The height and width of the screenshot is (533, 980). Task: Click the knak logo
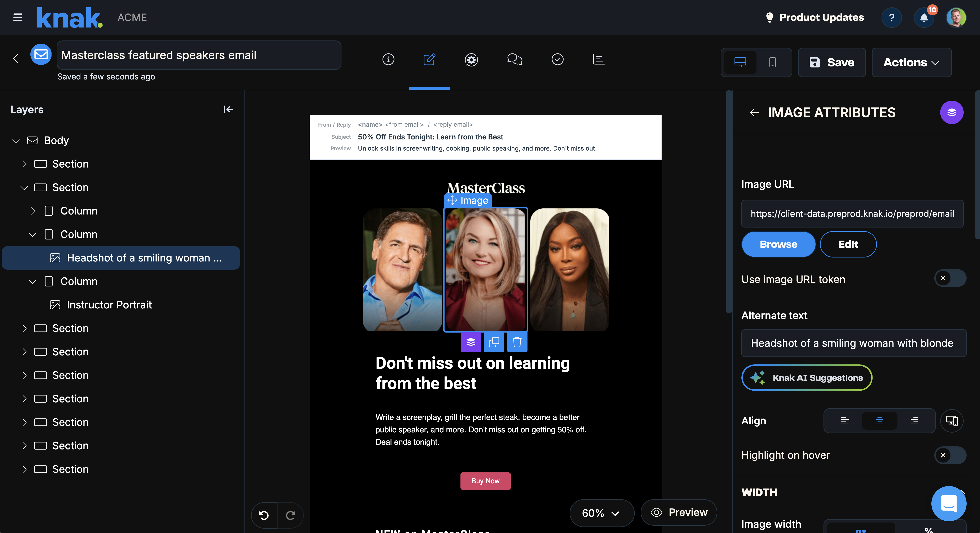click(x=70, y=18)
